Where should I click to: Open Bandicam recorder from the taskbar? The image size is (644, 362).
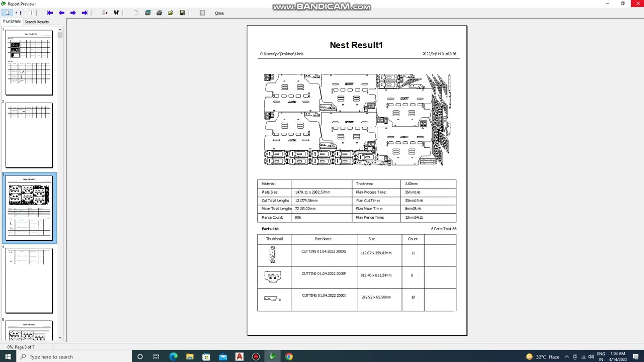point(256,356)
